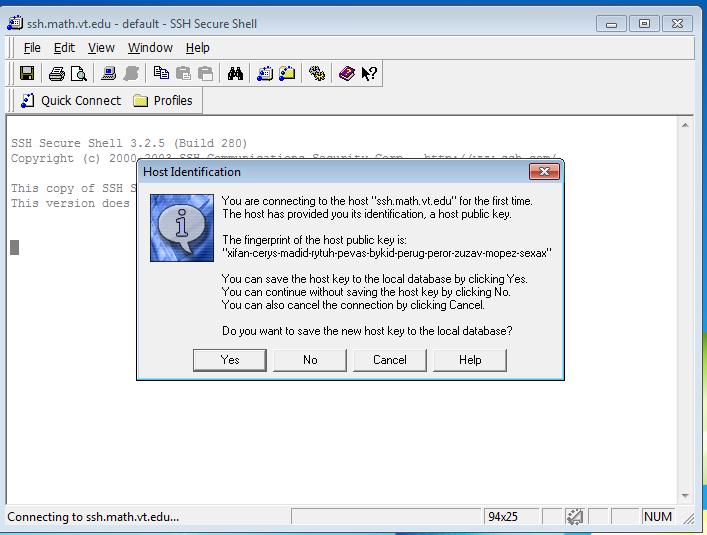This screenshot has width=707, height=535.
Task: Click 'SSH Secure Shell 3.2.5' terminal line
Action: 129,143
